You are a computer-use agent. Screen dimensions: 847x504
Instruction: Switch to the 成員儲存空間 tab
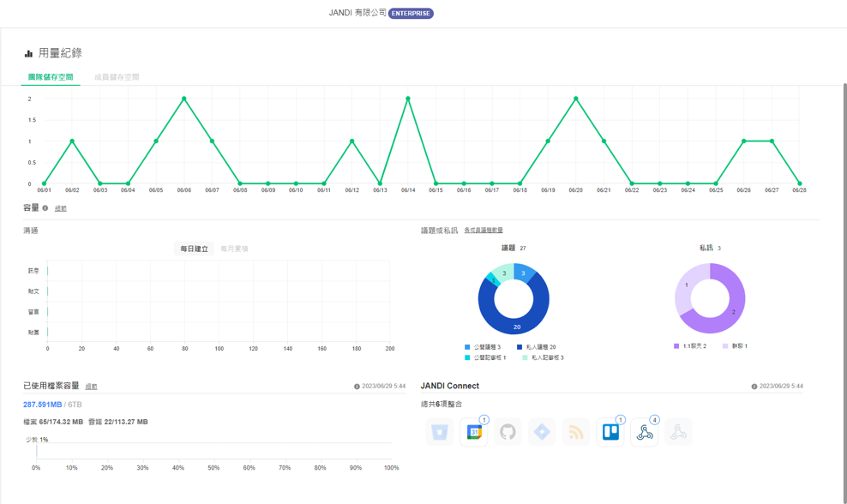pyautogui.click(x=117, y=77)
